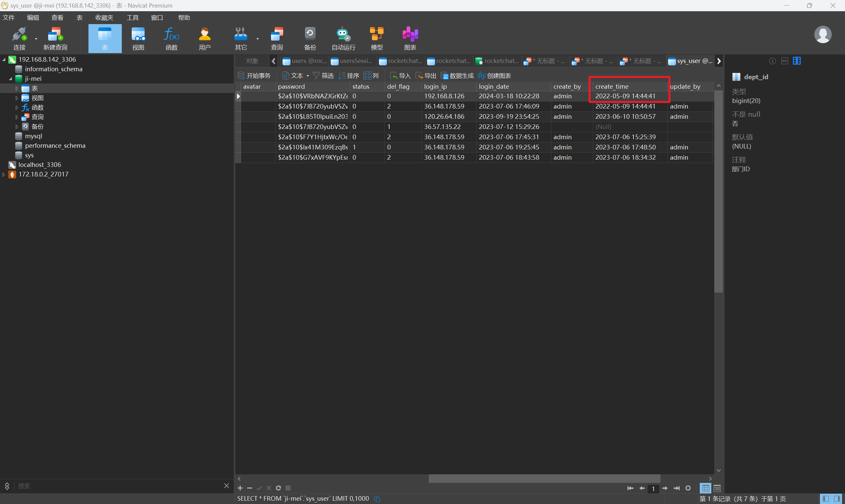Click the add record plus icon

(240, 488)
